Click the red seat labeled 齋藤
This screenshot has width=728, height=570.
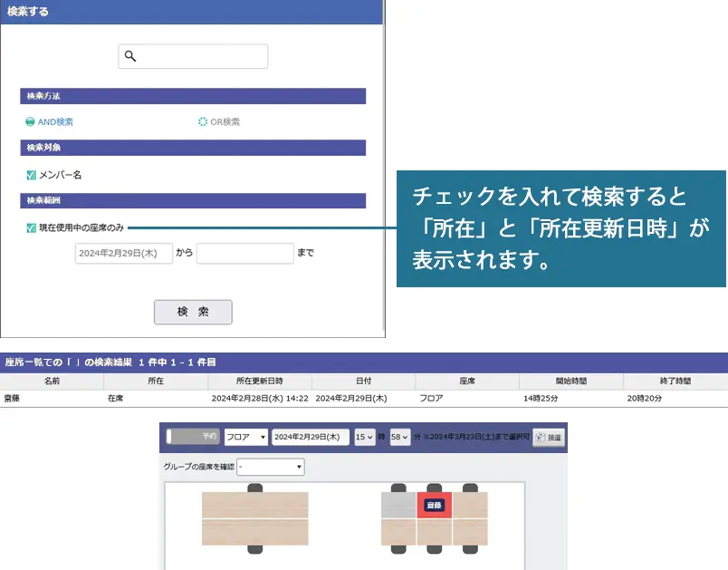coord(434,505)
